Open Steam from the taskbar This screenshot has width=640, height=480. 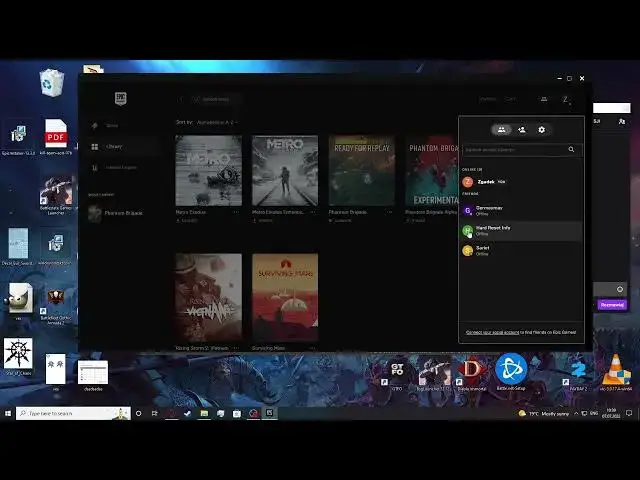[188, 413]
